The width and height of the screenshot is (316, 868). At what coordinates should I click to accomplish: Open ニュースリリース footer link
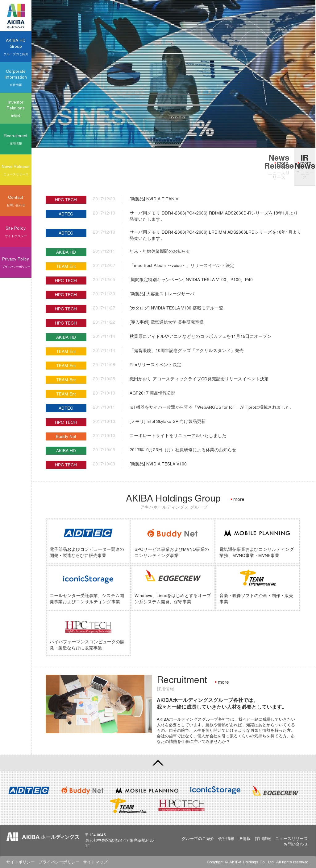pos(291,838)
